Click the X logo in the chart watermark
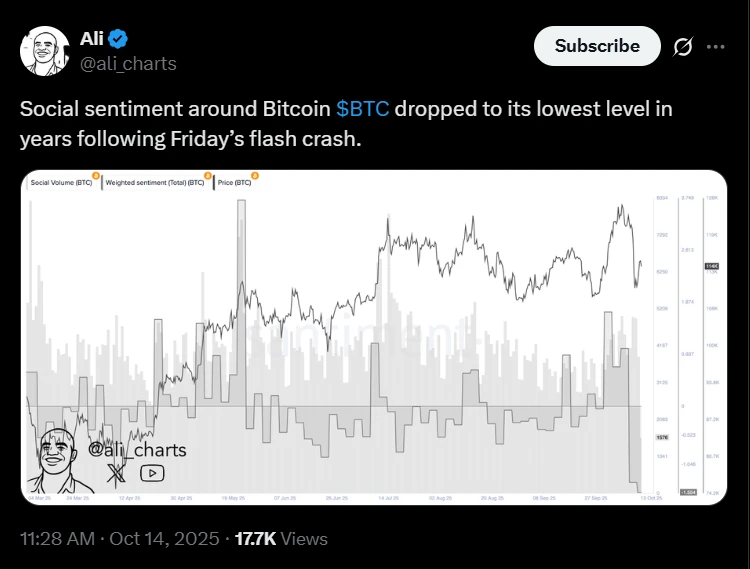 pos(117,473)
